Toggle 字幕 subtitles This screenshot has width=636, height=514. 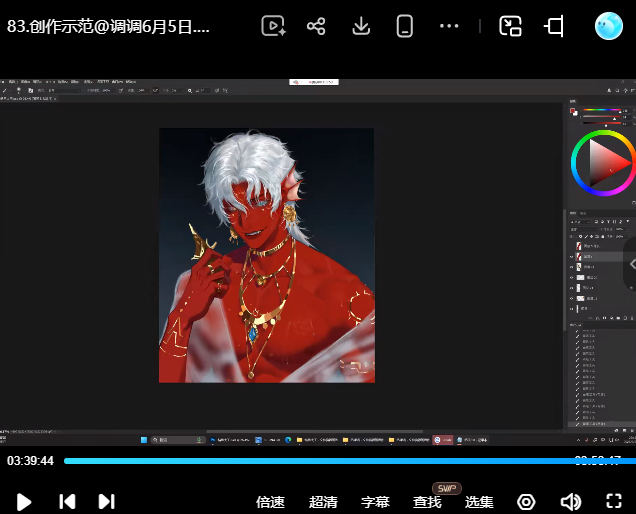tap(375, 502)
